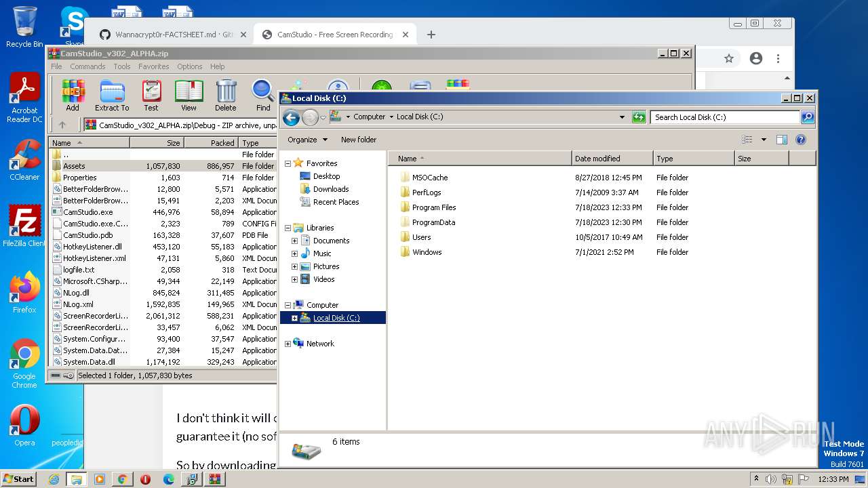Click the Search Local Disk (C:) field

pyautogui.click(x=726, y=117)
